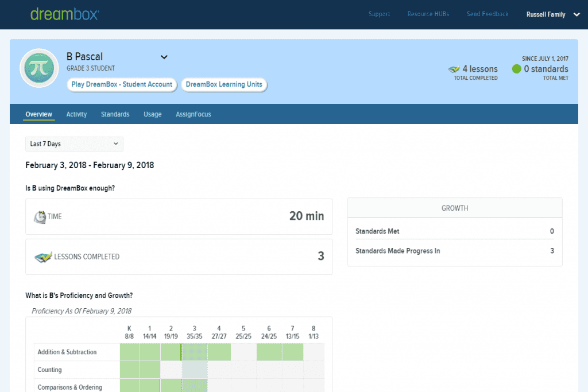Click the green standards met dot
Image resolution: width=588 pixels, height=392 pixels.
(516, 69)
